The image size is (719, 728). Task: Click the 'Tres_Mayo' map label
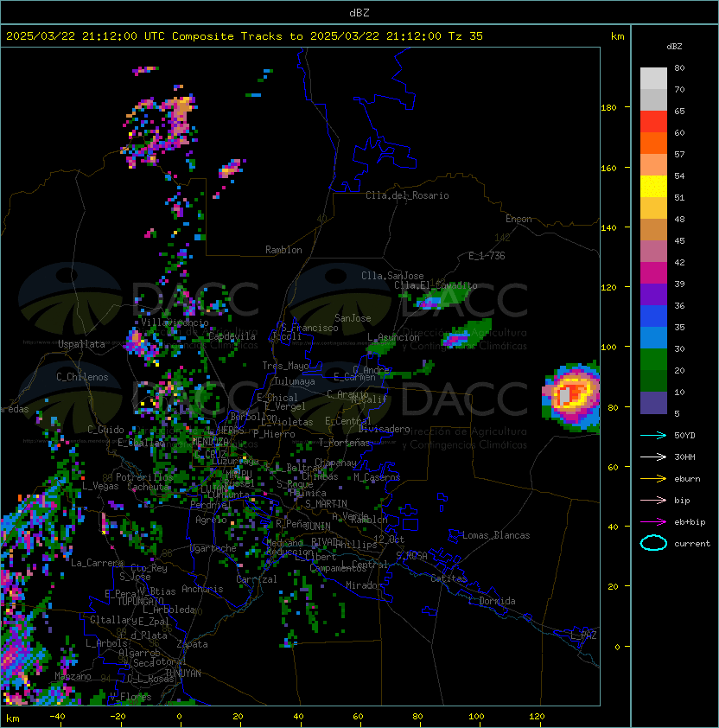(x=285, y=366)
